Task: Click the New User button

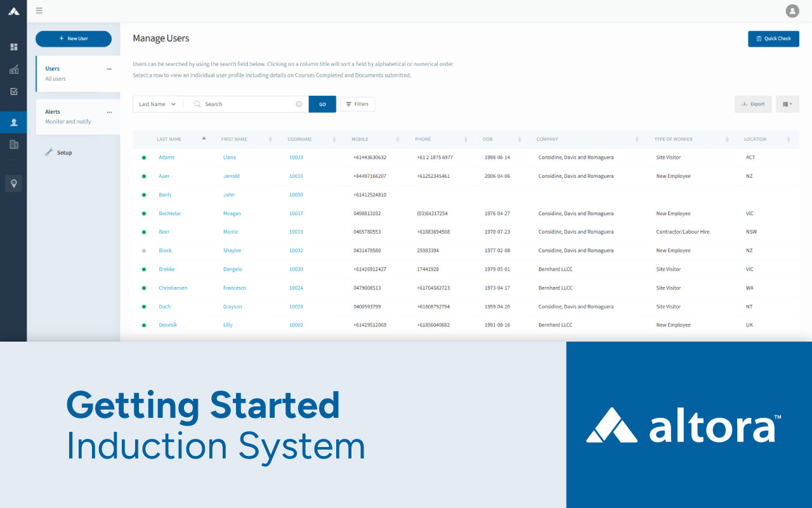Action: 74,39
